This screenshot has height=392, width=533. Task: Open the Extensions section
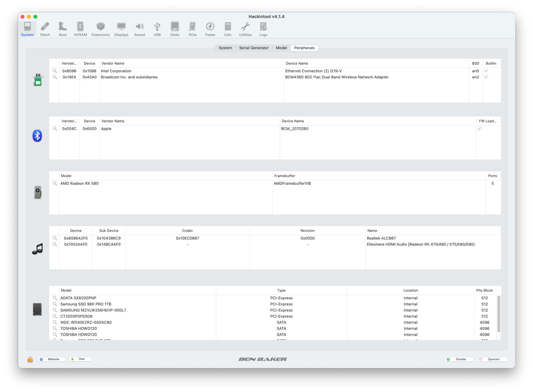tap(101, 29)
